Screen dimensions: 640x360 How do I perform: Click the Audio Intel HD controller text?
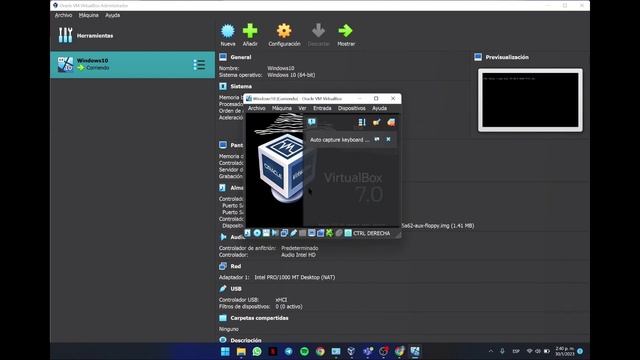click(x=298, y=255)
